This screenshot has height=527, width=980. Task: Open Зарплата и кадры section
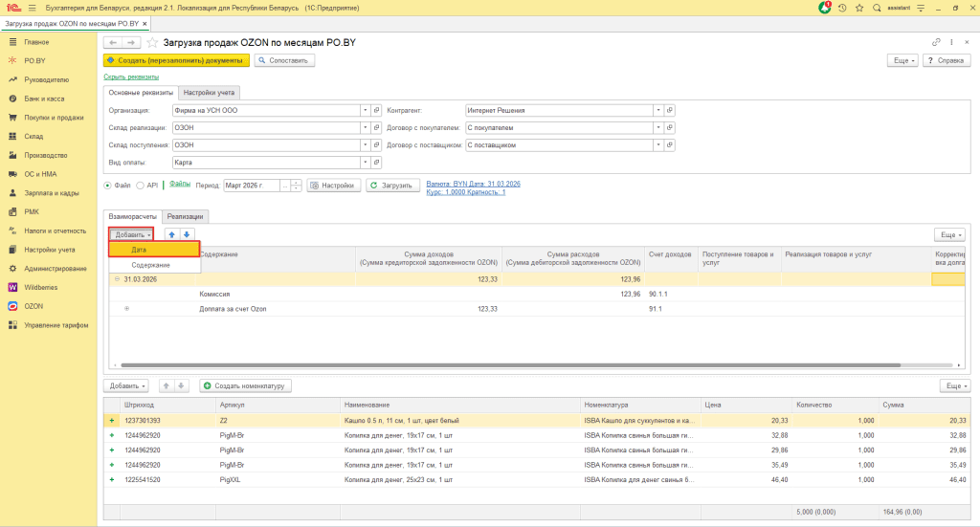[52, 193]
